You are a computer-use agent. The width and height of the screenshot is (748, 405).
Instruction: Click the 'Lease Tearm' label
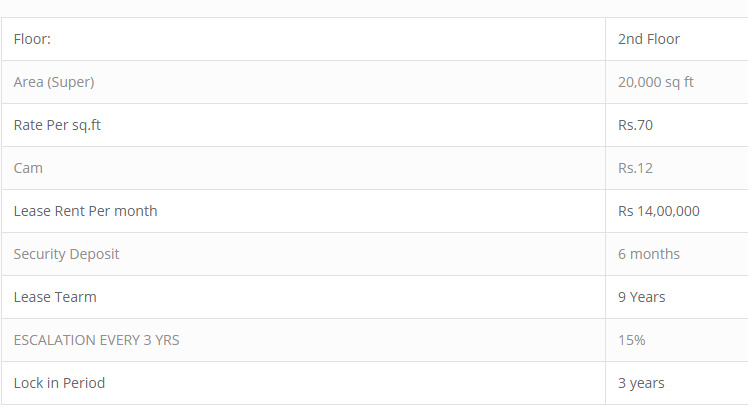[55, 297]
